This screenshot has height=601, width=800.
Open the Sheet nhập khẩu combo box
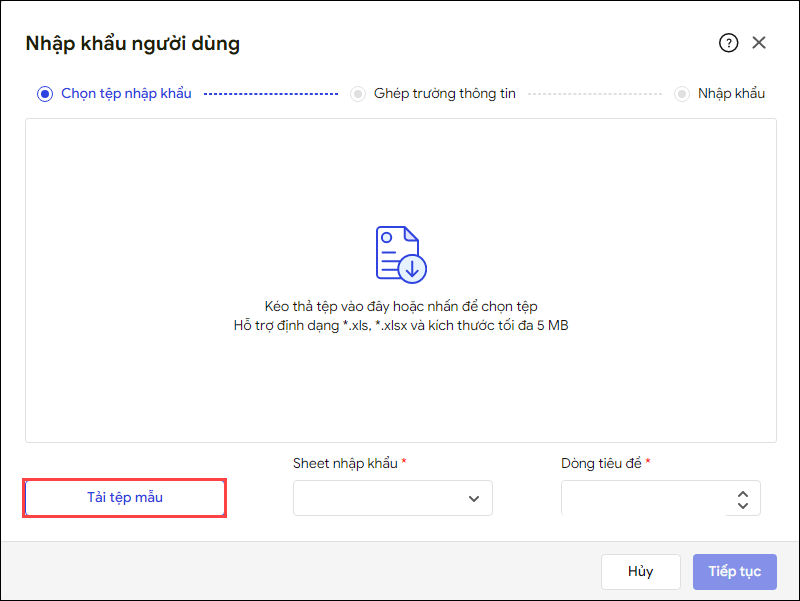pyautogui.click(x=380, y=498)
